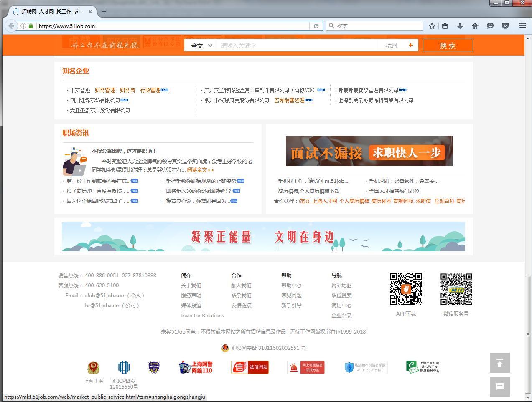
Task: Click the magnifier in the browser search box
Action: click(x=332, y=26)
